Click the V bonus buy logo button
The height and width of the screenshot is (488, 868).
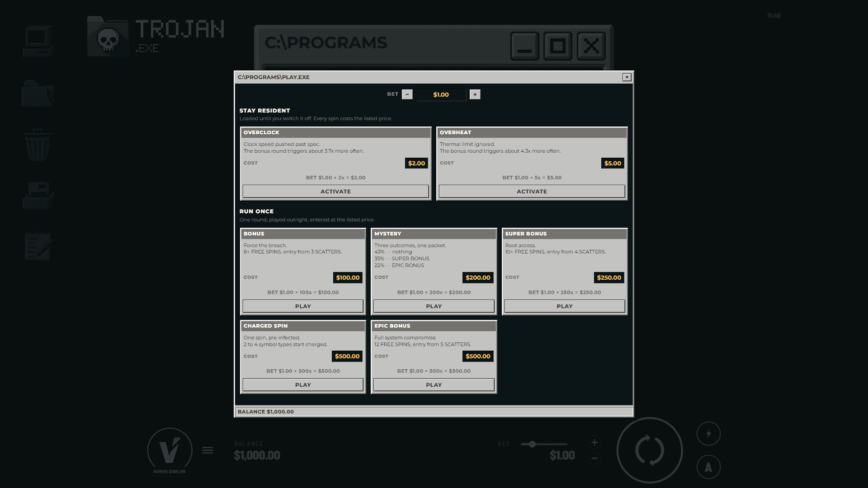click(x=170, y=450)
